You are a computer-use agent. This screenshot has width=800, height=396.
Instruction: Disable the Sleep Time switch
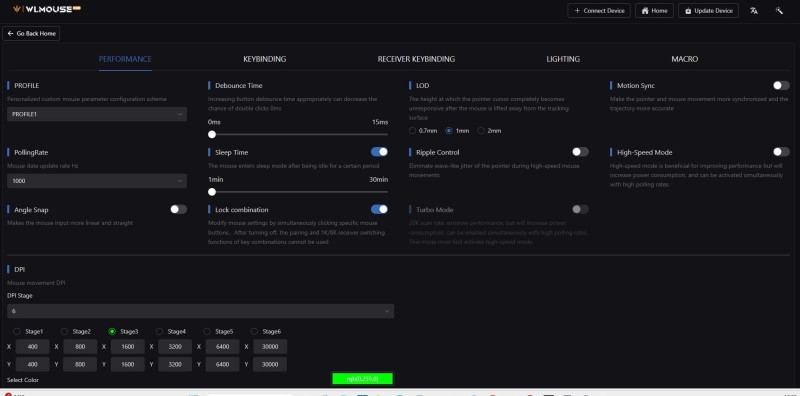click(379, 152)
